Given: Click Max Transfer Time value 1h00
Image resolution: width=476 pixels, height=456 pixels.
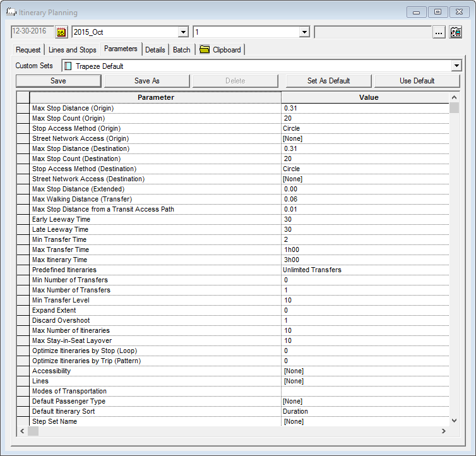Looking at the screenshot, I should pyautogui.click(x=365, y=249).
